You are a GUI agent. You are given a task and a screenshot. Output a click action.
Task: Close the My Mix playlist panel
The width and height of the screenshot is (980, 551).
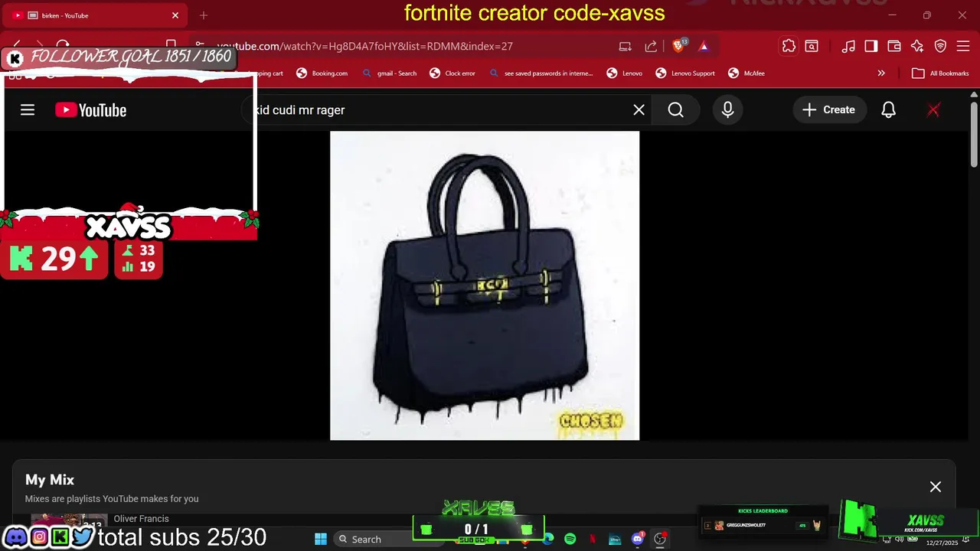point(935,487)
